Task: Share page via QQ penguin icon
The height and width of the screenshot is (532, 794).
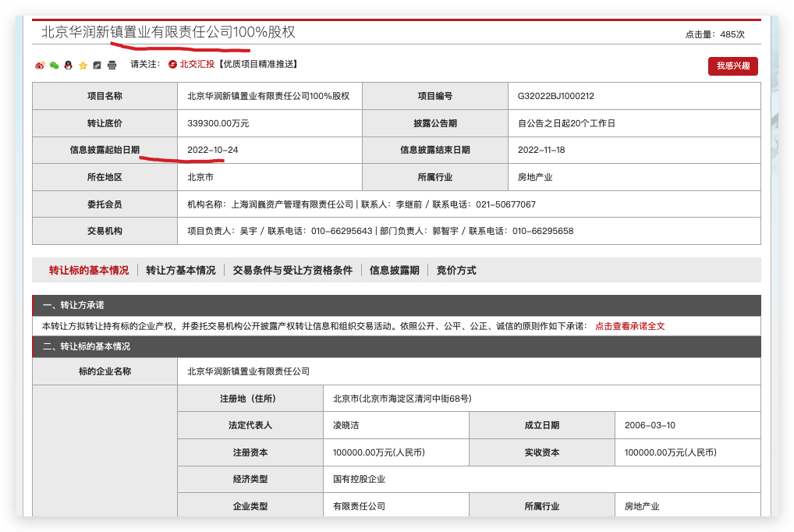Action: tap(69, 66)
